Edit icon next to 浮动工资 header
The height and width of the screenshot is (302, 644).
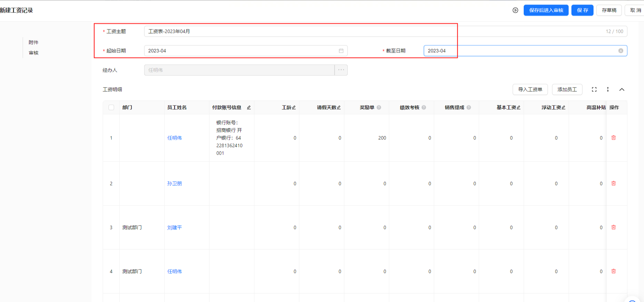pos(563,108)
